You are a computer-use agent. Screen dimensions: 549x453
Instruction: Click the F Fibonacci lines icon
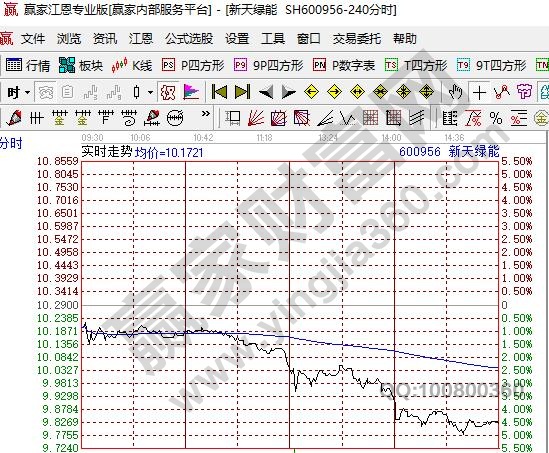point(106,118)
